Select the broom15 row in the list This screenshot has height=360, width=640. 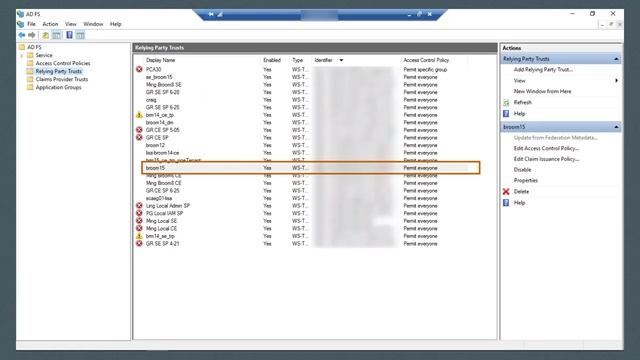click(x=311, y=168)
